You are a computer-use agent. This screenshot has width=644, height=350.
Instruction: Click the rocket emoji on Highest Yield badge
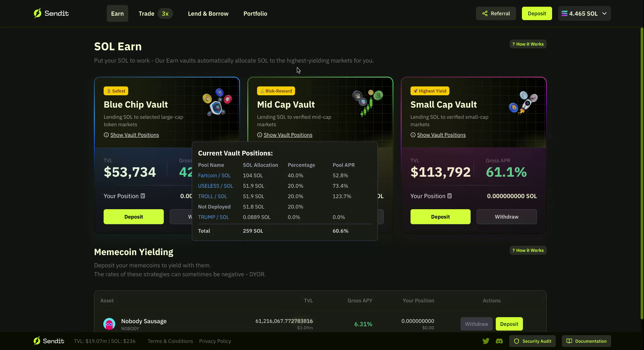[x=416, y=91]
